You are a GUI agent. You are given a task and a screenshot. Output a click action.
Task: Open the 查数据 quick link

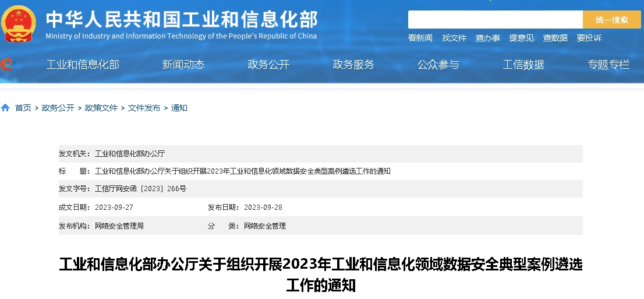point(555,38)
